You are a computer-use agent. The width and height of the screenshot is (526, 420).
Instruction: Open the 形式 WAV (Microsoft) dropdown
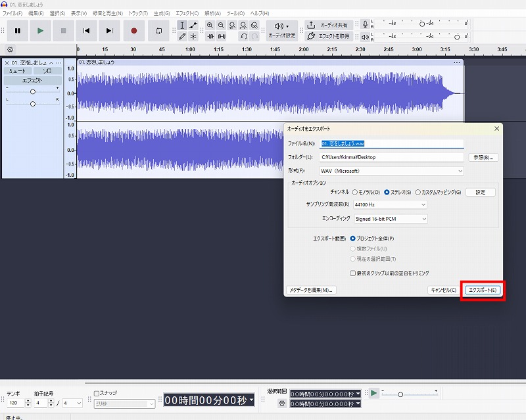click(391, 171)
